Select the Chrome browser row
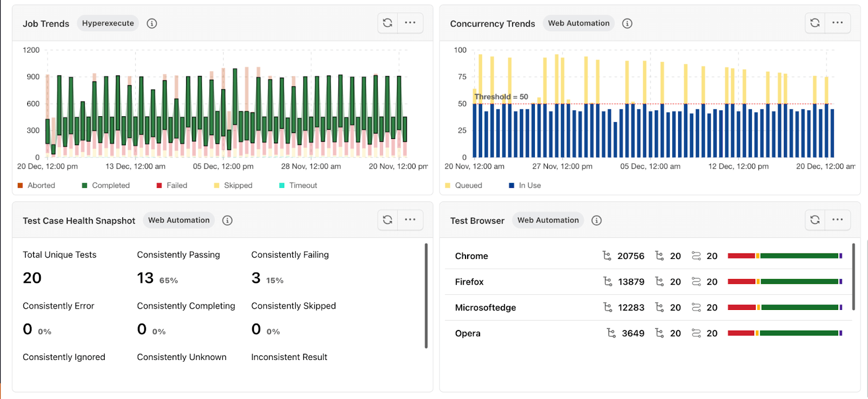 (471, 256)
